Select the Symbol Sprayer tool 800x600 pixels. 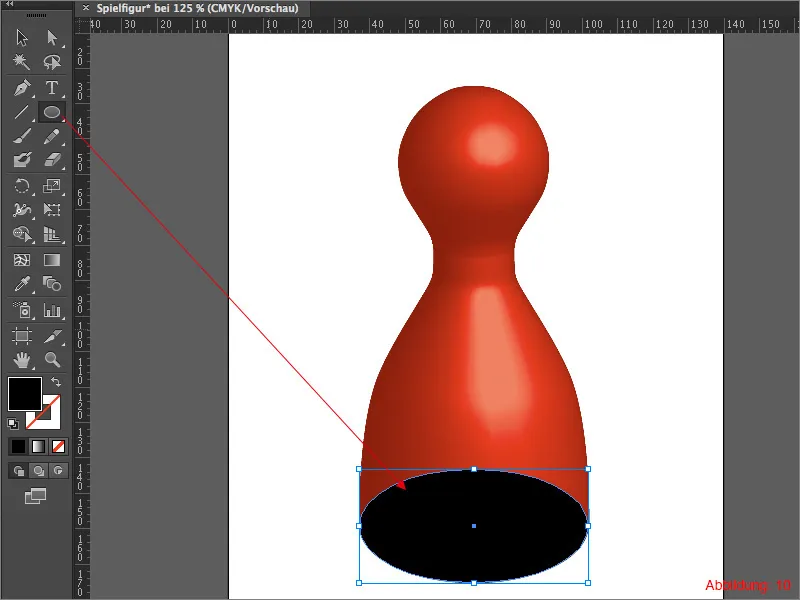click(22, 310)
